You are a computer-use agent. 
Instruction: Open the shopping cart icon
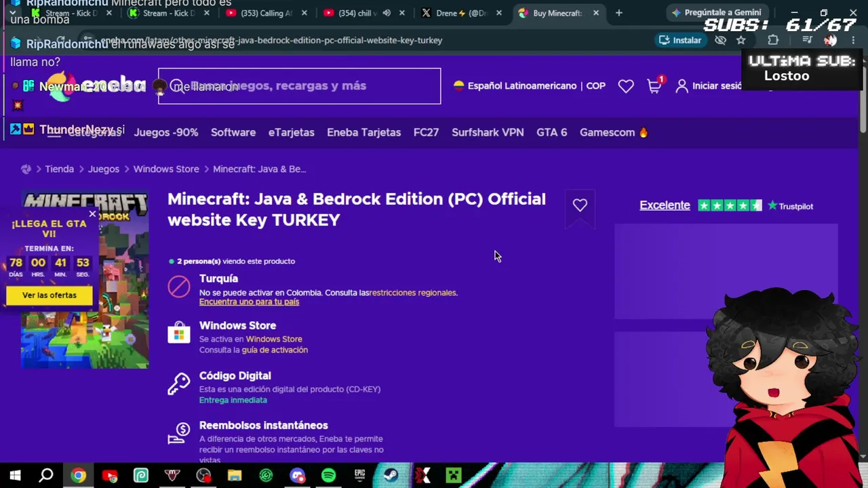coord(654,85)
